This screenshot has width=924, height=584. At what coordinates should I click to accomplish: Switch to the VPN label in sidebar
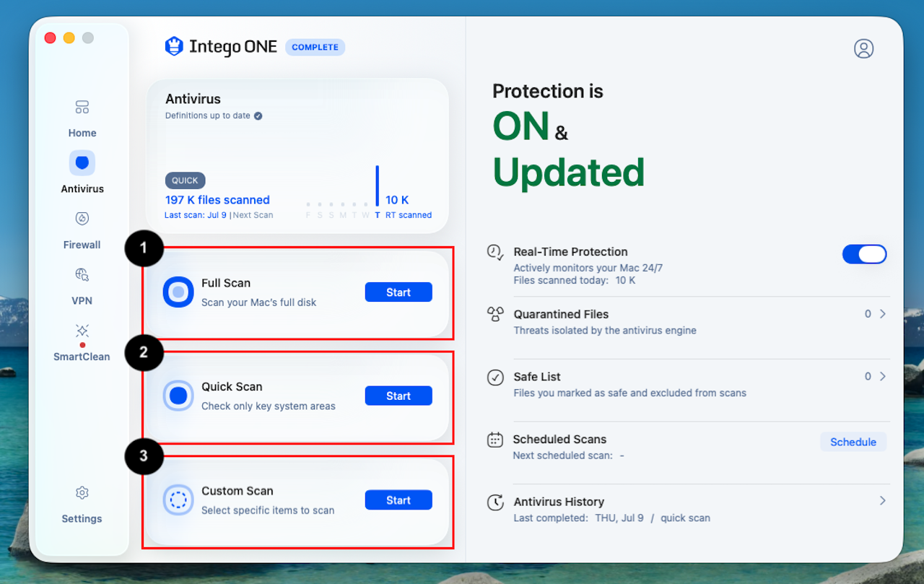pyautogui.click(x=82, y=300)
